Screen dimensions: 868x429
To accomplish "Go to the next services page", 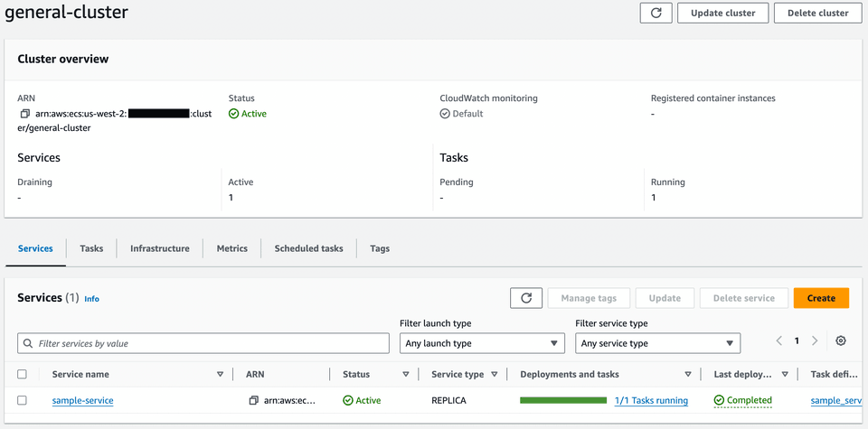I will click(x=815, y=340).
